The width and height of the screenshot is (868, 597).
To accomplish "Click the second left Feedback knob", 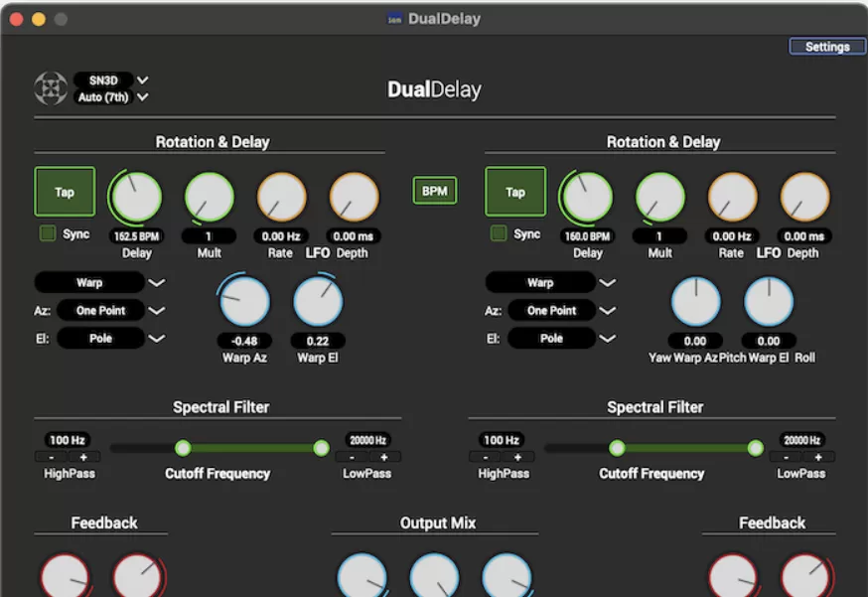I will pyautogui.click(x=138, y=576).
